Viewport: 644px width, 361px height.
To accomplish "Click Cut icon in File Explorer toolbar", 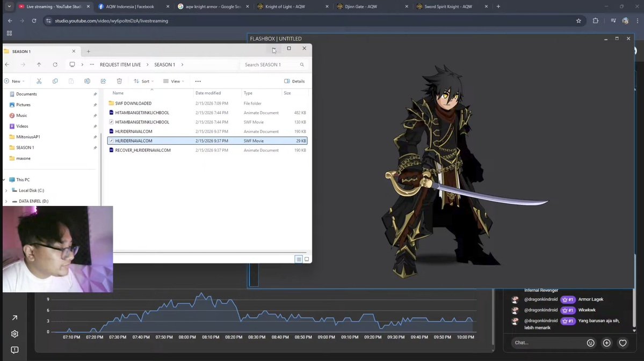I will click(39, 81).
